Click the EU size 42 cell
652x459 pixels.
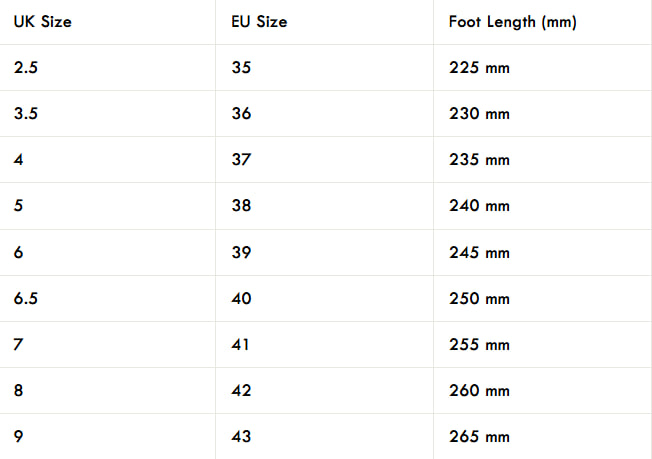click(241, 391)
